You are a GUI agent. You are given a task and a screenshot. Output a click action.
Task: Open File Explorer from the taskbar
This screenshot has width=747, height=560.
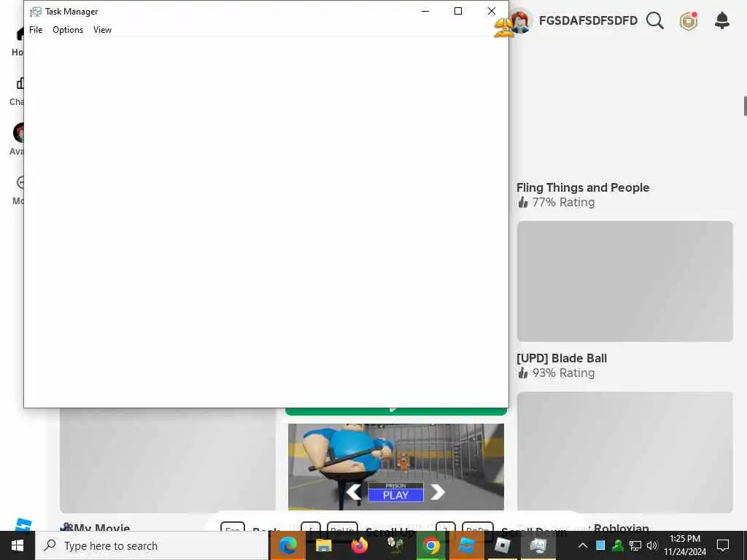323,545
